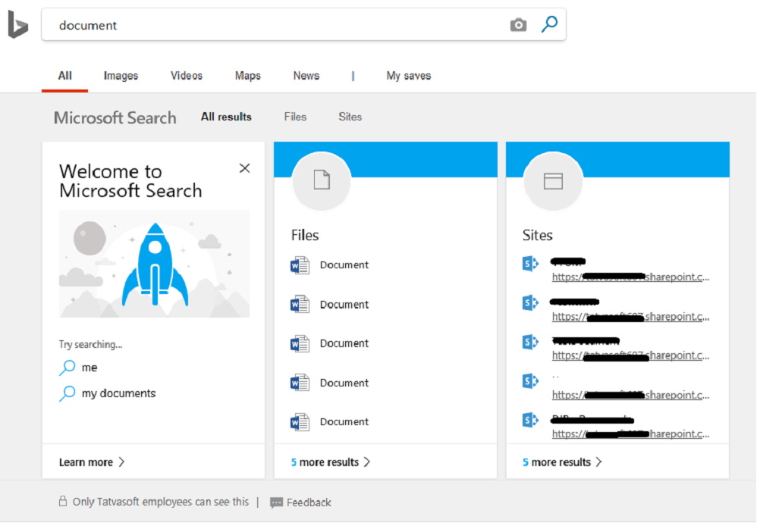Click the rocket illustration
The width and height of the screenshot is (757, 532).
155,263
